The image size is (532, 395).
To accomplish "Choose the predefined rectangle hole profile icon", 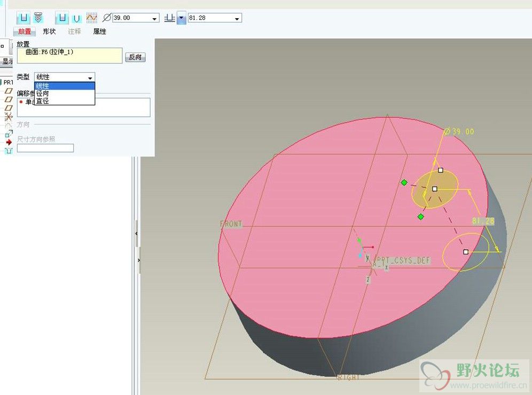I will pyautogui.click(x=62, y=18).
